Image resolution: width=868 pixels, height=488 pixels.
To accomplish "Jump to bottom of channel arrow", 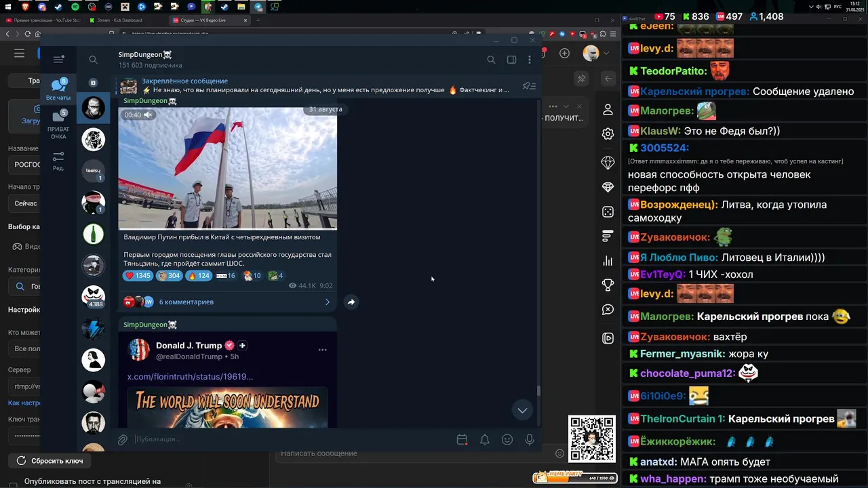I will 522,410.
